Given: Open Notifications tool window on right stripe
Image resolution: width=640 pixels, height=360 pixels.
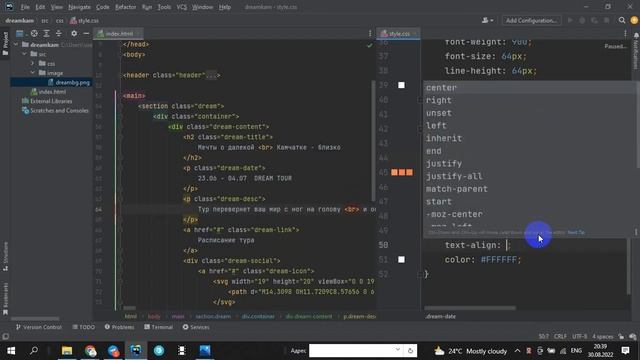Looking at the screenshot, I should [636, 51].
